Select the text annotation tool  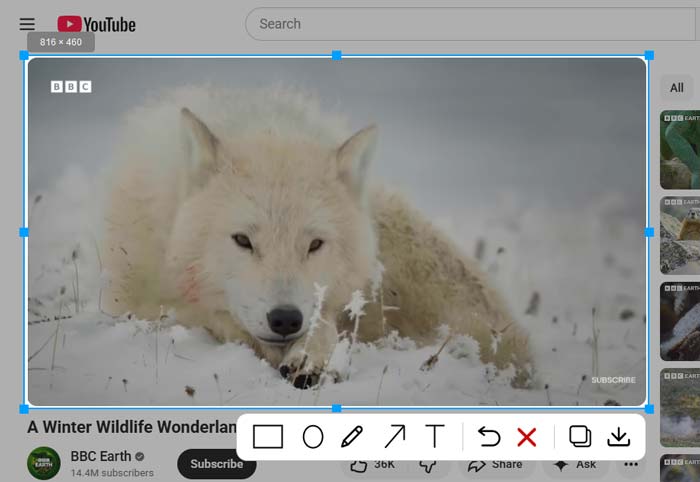[x=434, y=436]
